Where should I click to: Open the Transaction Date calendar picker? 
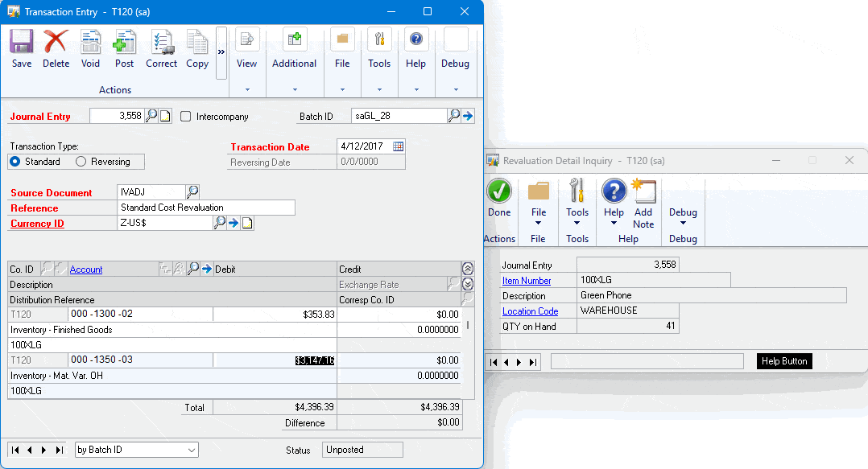[x=398, y=146]
